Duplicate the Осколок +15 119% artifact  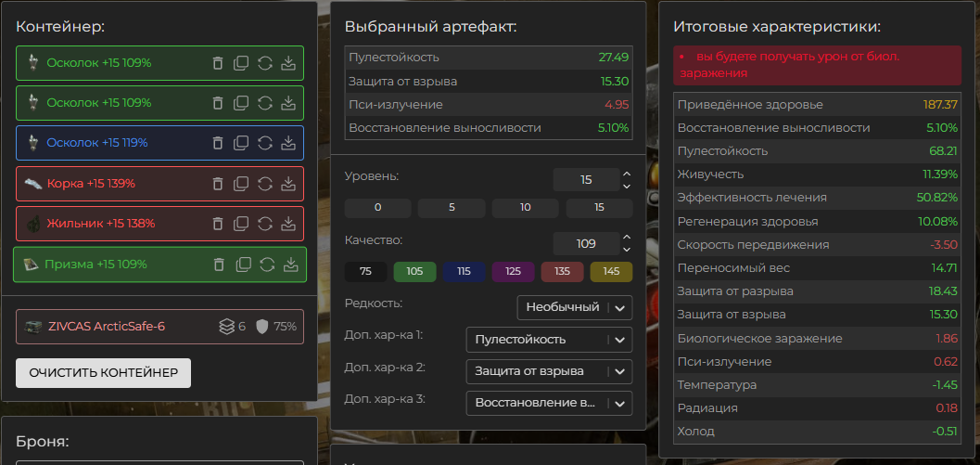(241, 143)
